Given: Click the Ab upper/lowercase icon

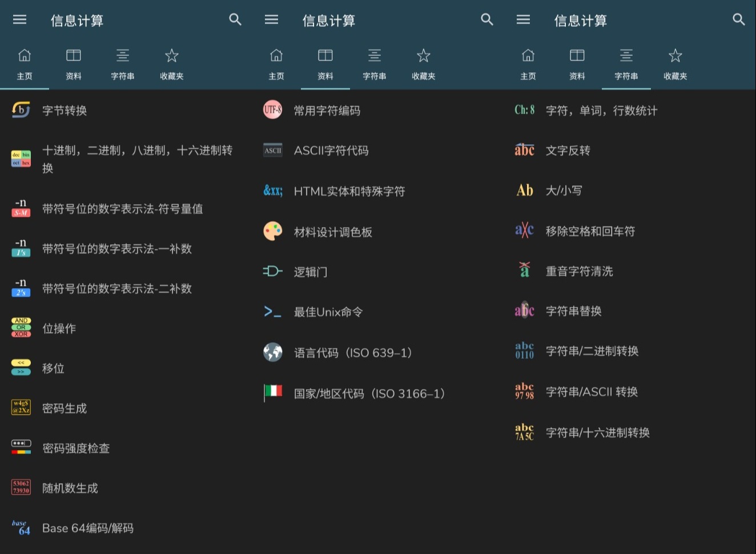Looking at the screenshot, I should pos(525,190).
